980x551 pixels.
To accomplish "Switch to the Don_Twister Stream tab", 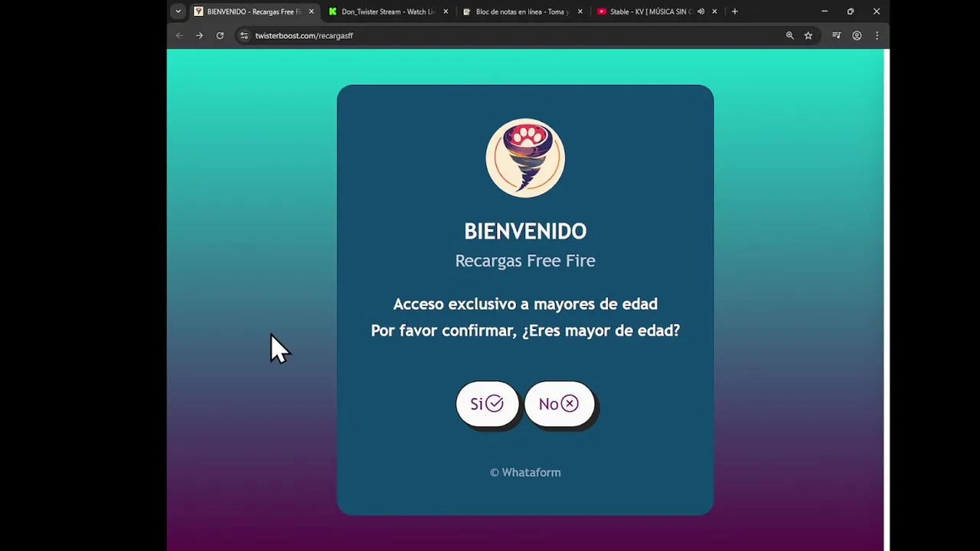I will point(387,11).
